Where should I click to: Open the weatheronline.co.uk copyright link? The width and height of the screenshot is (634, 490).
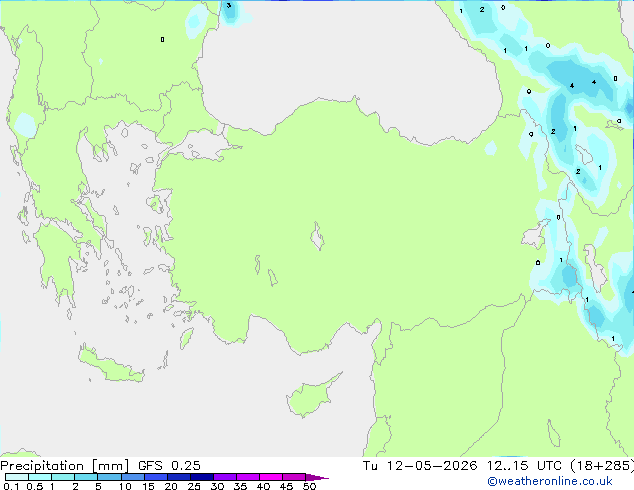pos(550,481)
